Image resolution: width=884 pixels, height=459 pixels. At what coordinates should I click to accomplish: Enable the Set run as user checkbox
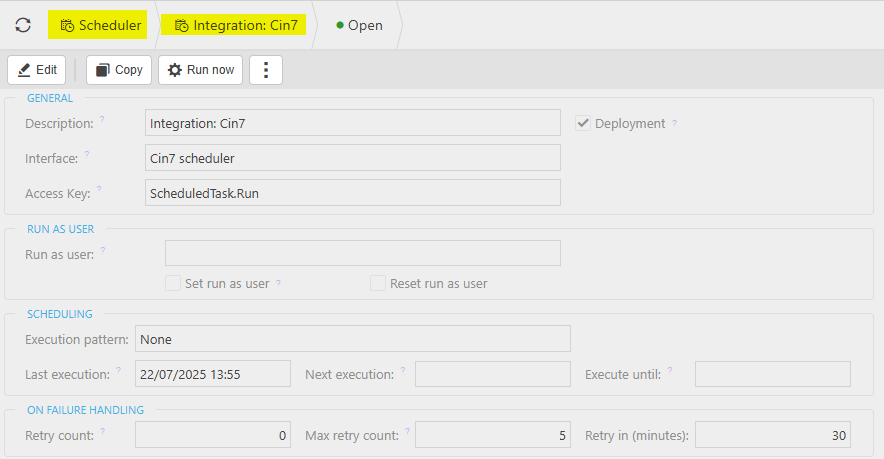click(x=173, y=283)
